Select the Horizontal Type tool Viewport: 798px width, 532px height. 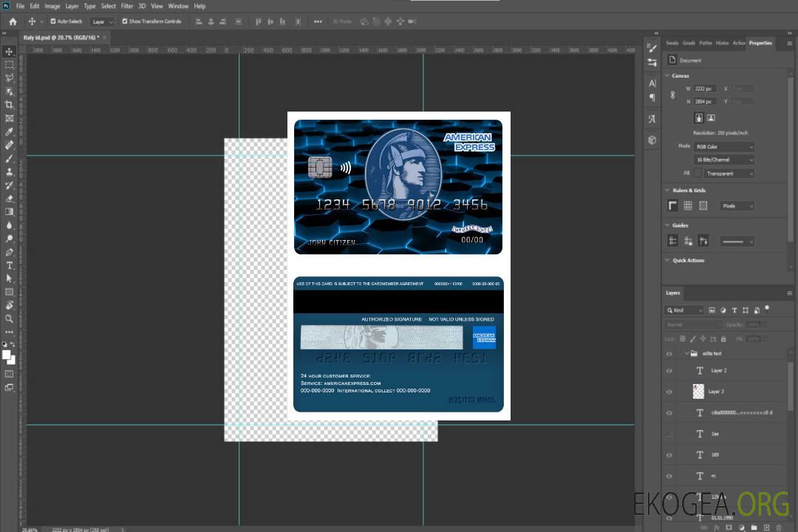pyautogui.click(x=9, y=265)
